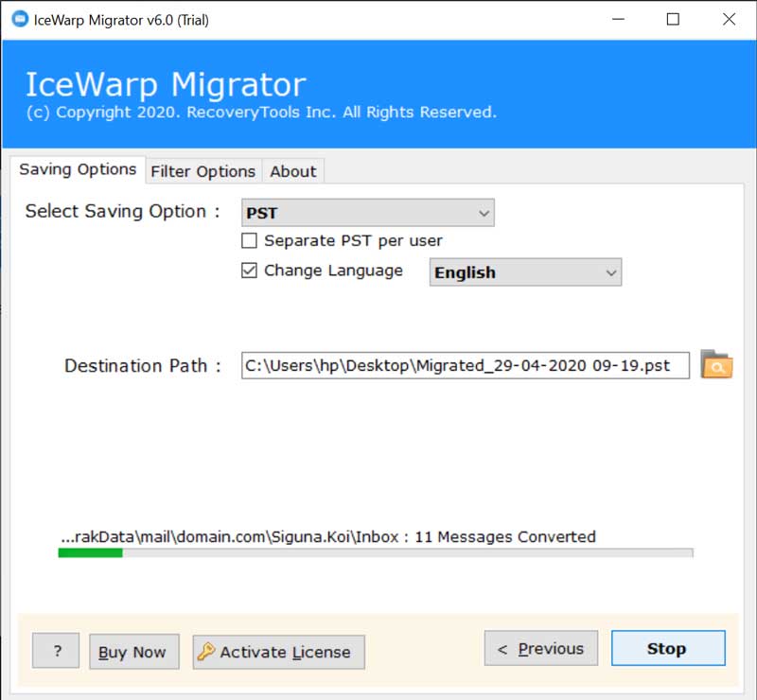Open the Filter Options tab

tap(203, 171)
